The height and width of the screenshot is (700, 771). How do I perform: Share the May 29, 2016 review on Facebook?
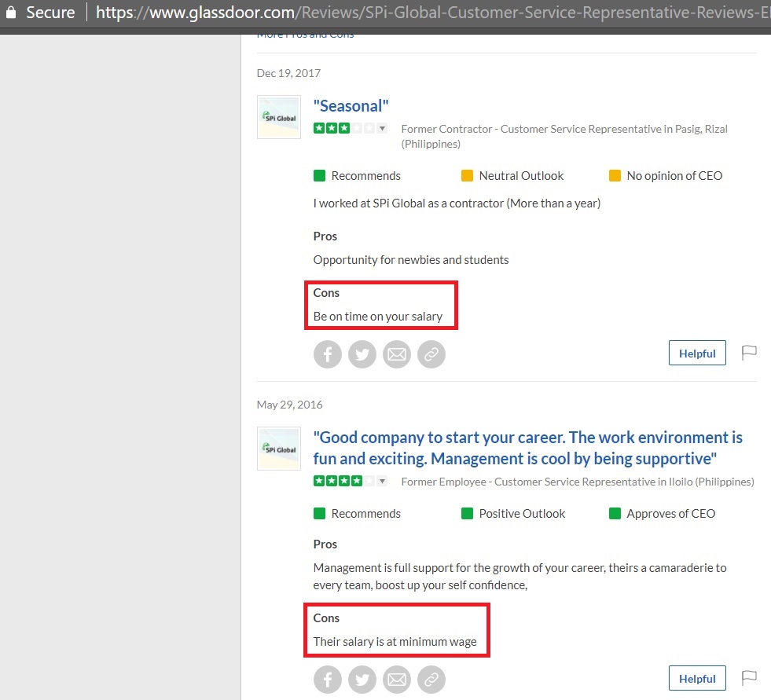point(328,680)
